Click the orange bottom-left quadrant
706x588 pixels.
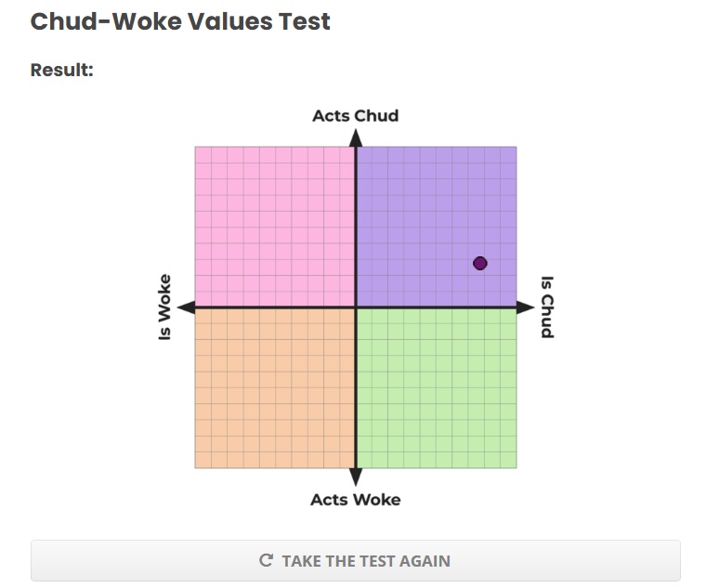click(x=275, y=388)
